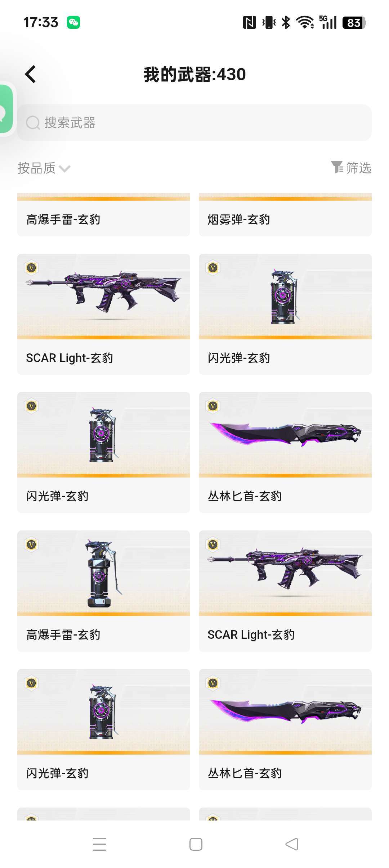Tap the Android home square icon

(x=196, y=844)
